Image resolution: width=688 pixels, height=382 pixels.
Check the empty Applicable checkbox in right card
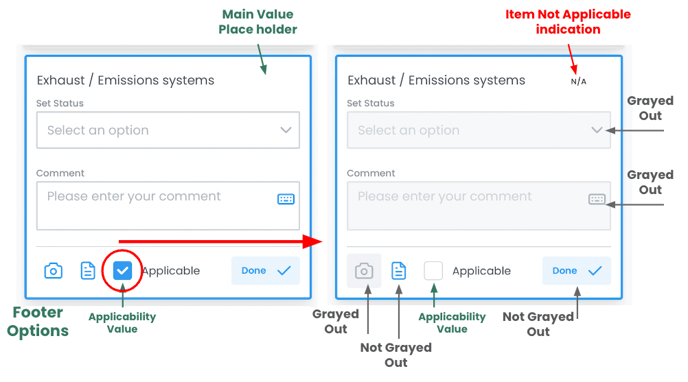pyautogui.click(x=433, y=271)
